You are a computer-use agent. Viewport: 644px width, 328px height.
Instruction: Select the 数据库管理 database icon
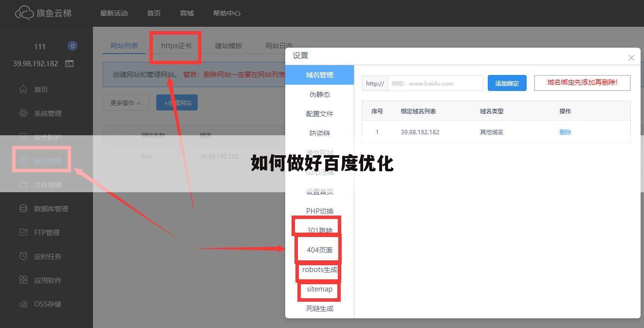pyautogui.click(x=23, y=208)
